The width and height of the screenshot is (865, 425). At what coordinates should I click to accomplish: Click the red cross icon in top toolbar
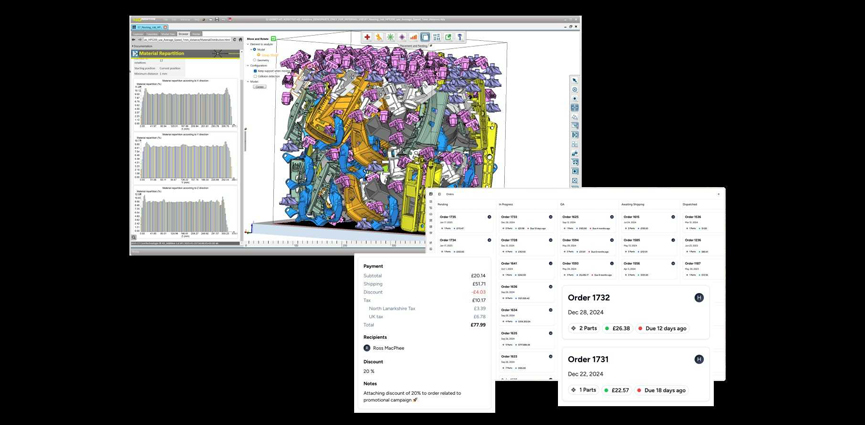pos(367,37)
